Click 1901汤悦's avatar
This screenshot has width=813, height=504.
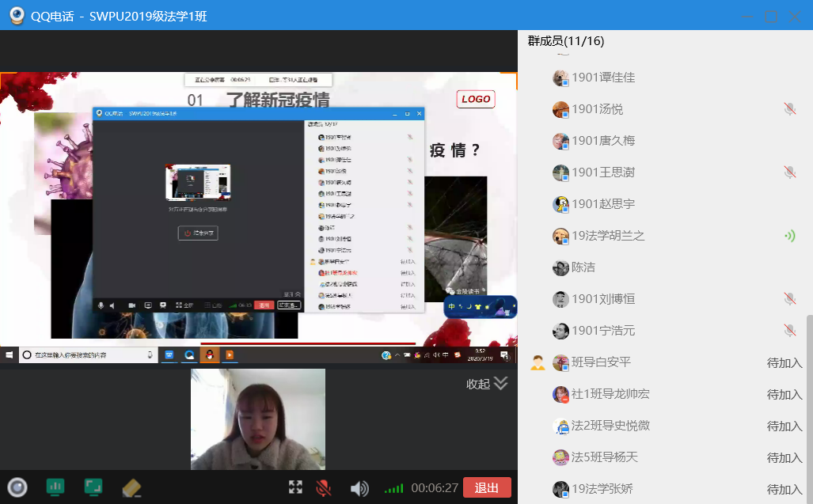(x=560, y=109)
